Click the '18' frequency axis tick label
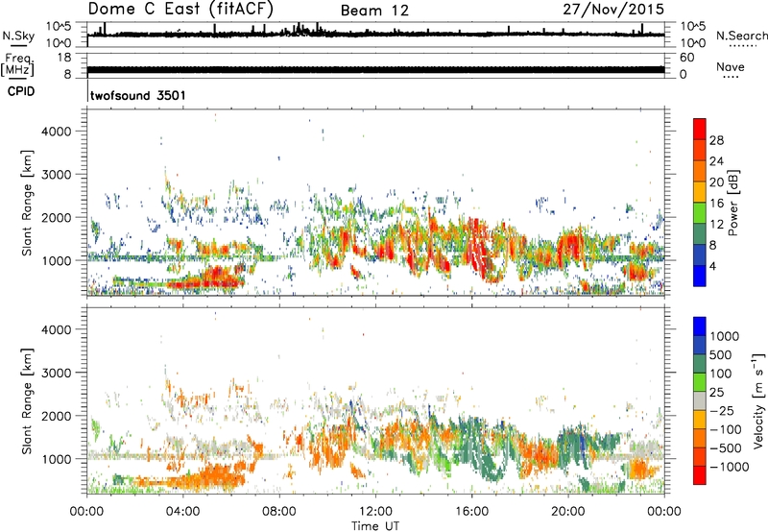Screen dimensions: 768x532 (x=64, y=58)
